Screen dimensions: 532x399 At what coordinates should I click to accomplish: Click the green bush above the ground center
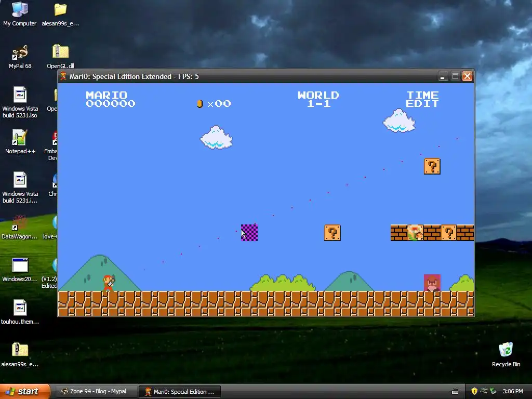[283, 283]
